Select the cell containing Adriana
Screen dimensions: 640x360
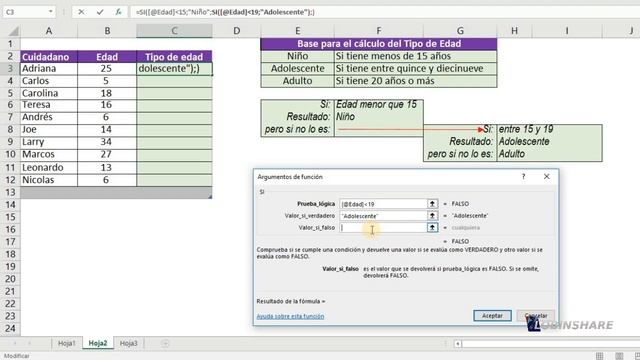click(49, 69)
